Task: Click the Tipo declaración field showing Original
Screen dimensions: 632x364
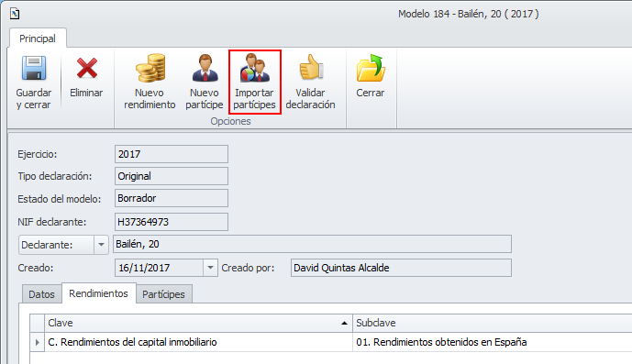Action: point(172,176)
